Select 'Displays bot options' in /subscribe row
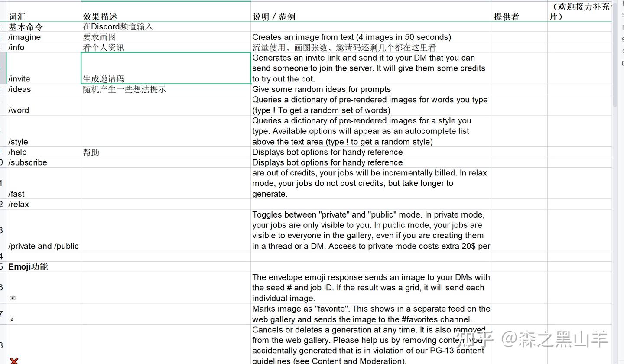 coord(371,162)
